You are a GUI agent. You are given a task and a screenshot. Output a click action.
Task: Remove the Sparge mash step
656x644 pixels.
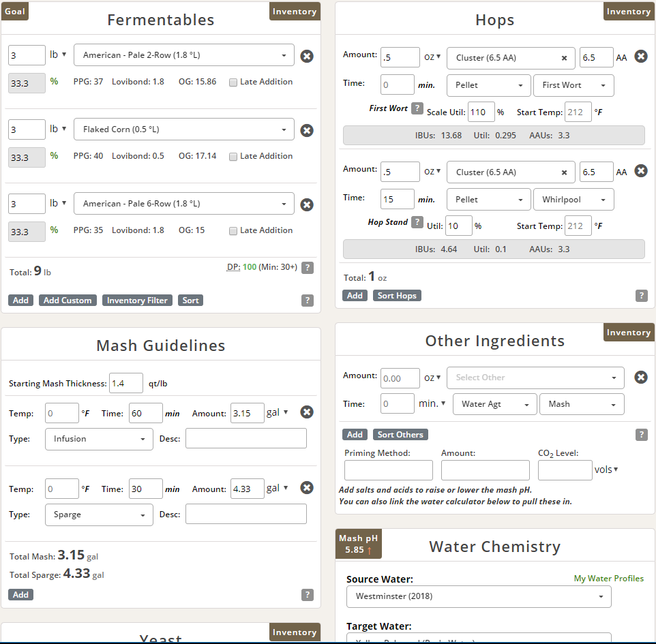point(307,487)
